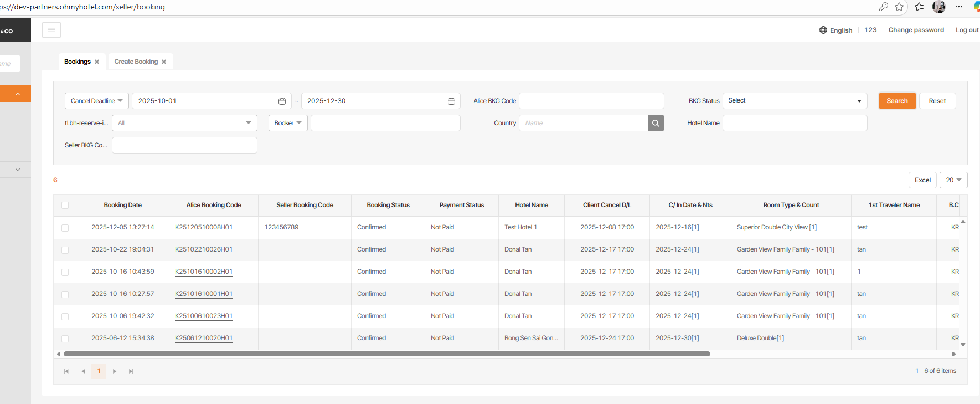Open booking code K25102210026H01 link
The height and width of the screenshot is (404, 980).
pyautogui.click(x=203, y=249)
